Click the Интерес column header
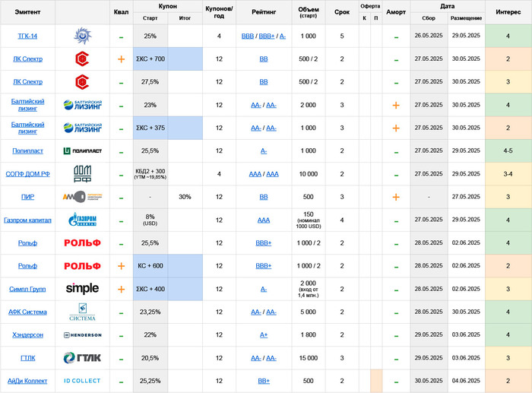This screenshot has width=532, height=393. 508,12
